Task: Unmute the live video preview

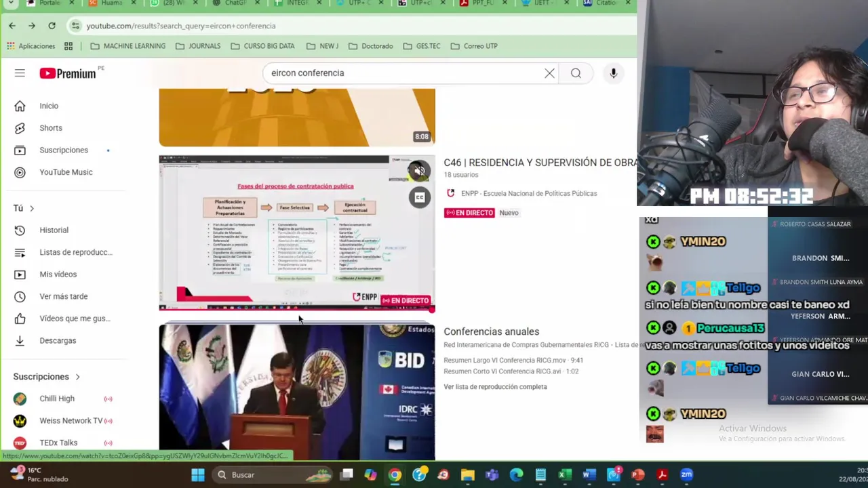Action: (x=420, y=171)
